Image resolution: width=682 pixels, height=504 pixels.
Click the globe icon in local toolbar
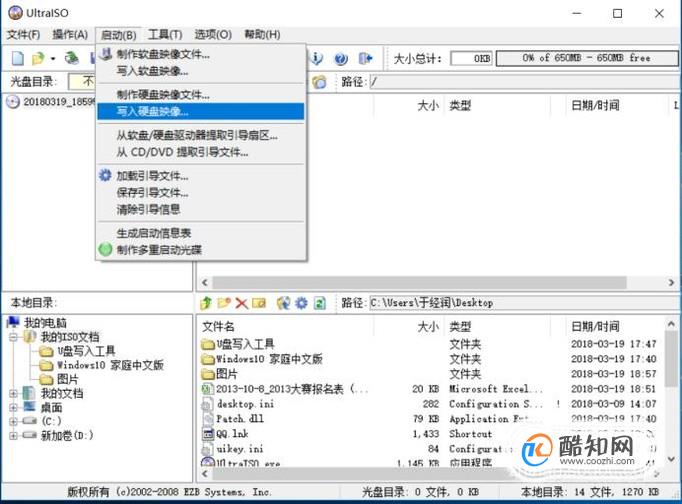pyautogui.click(x=283, y=303)
